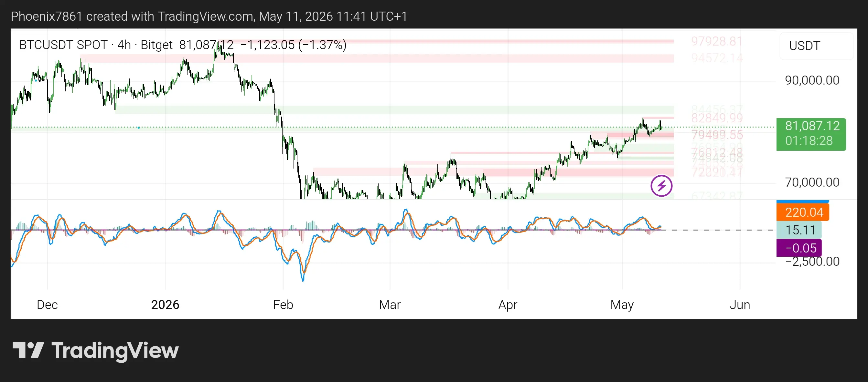The width and height of the screenshot is (868, 382).
Task: Click the Phoenix7861 created with TradingView.com caption
Action: tap(133, 16)
